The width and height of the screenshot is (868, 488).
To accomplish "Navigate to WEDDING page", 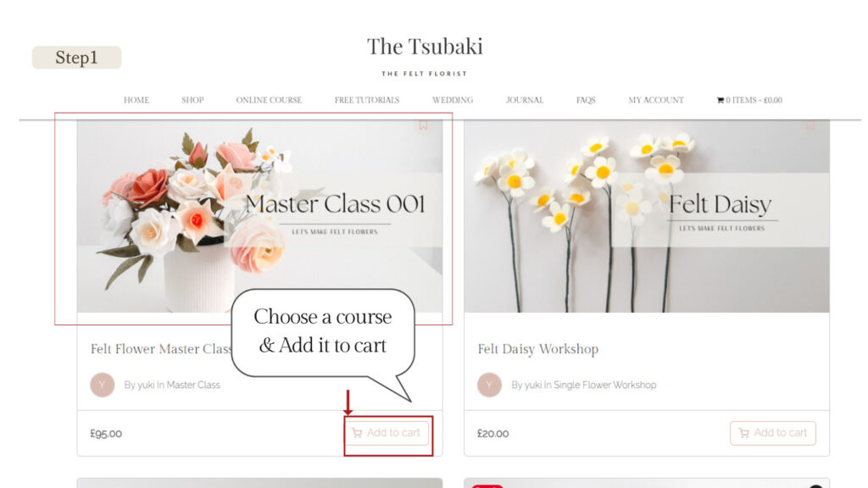I will (x=453, y=100).
